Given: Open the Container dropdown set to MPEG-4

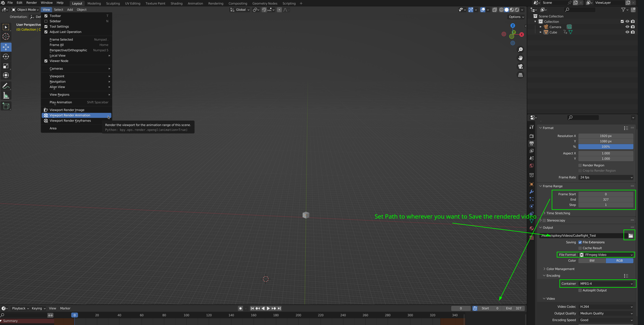Looking at the screenshot, I should coord(606,283).
